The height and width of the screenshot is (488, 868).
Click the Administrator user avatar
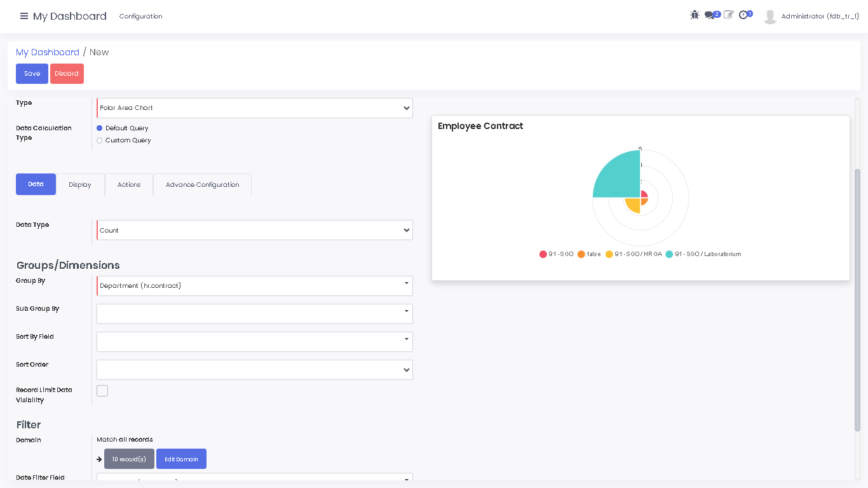(770, 17)
